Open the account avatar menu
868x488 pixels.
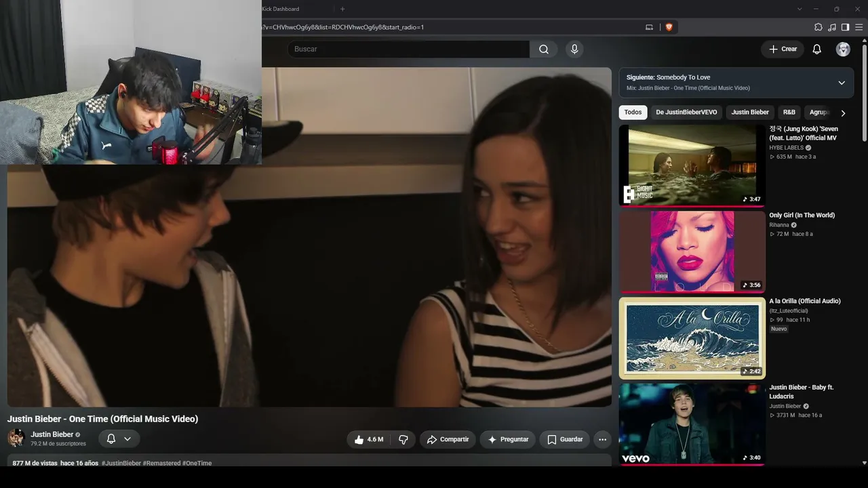pos(843,49)
